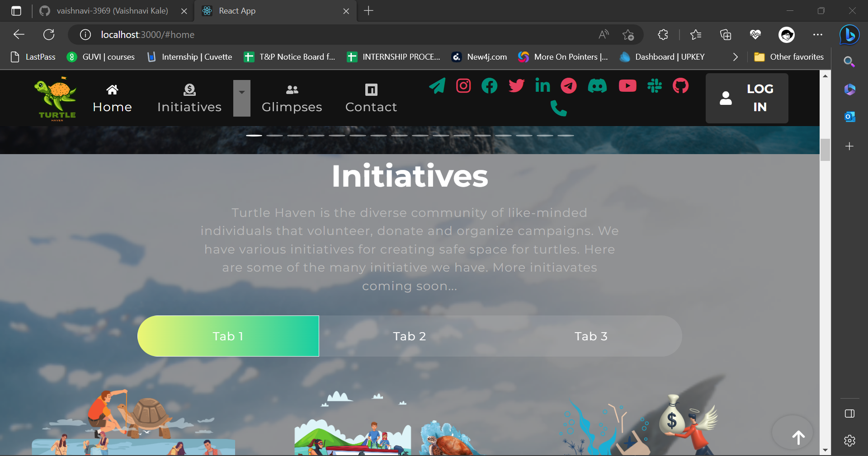Screen dimensions: 868x456
Task: Open the Other favorites folder
Action: coord(789,57)
